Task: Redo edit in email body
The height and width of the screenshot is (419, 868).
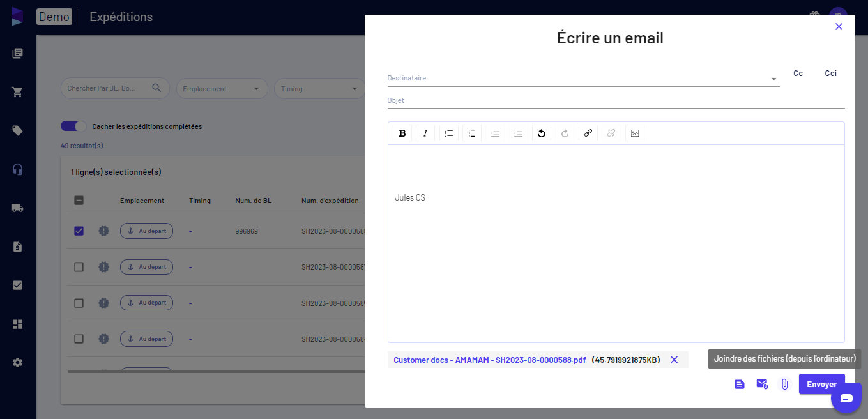Action: click(565, 133)
